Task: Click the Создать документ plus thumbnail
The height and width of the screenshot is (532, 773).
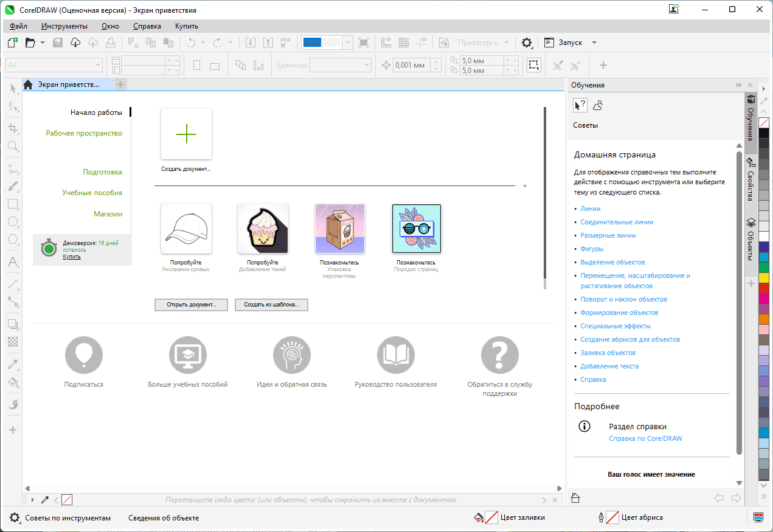Action: coord(186,134)
